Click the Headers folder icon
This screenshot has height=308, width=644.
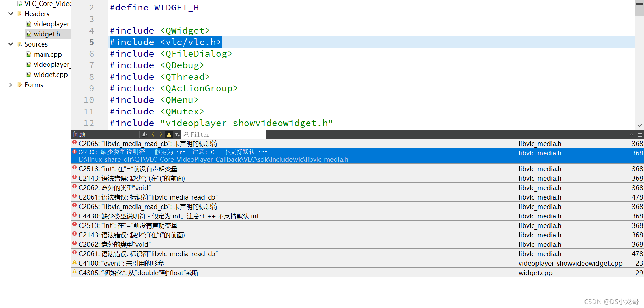click(x=20, y=14)
